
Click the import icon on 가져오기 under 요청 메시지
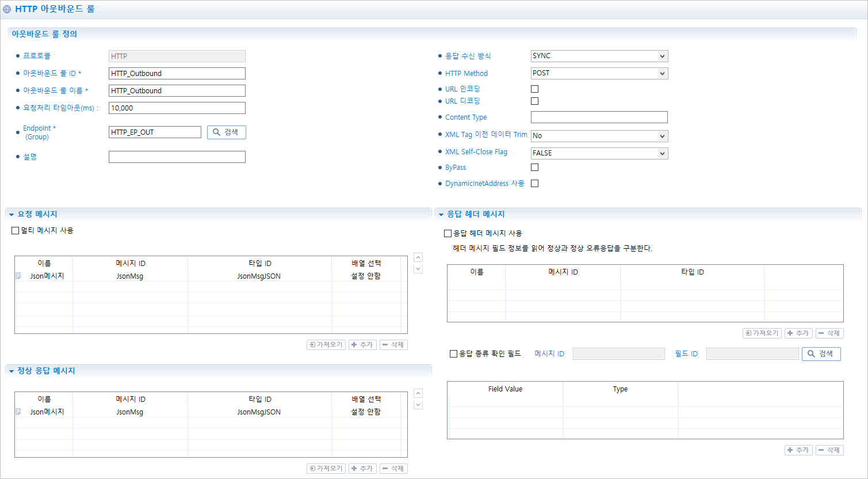point(311,344)
